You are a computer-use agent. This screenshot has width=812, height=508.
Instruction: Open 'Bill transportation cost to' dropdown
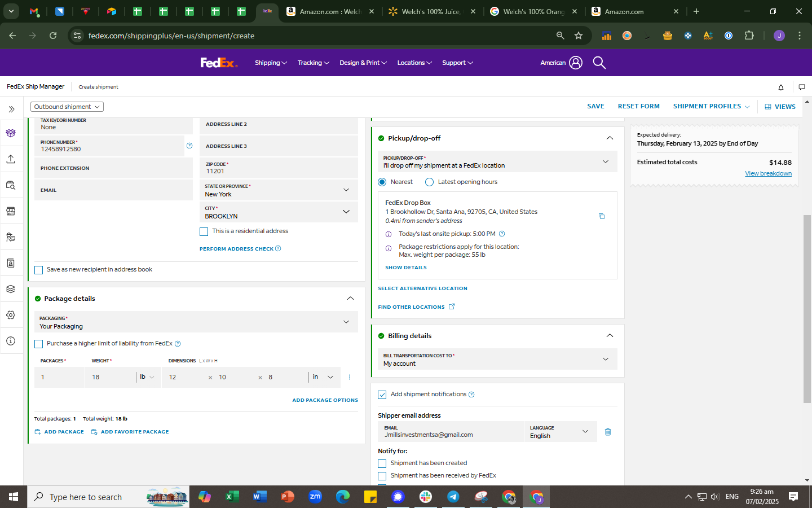(x=497, y=359)
